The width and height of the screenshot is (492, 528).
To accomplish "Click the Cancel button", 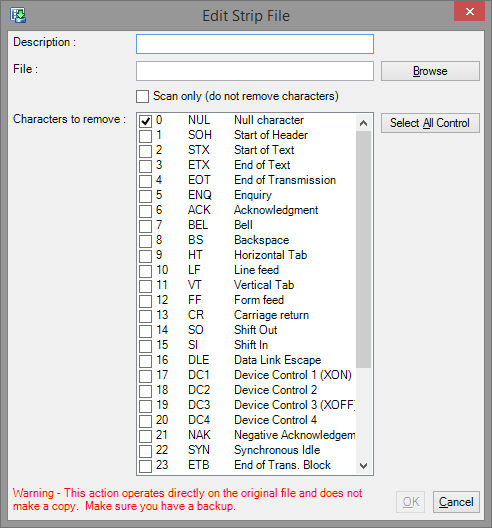I will tap(456, 502).
